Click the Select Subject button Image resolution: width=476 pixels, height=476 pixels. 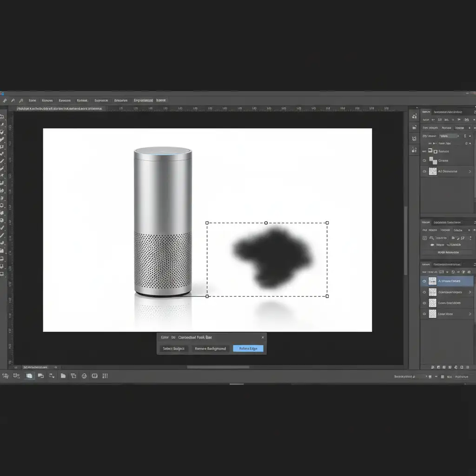(x=173, y=349)
